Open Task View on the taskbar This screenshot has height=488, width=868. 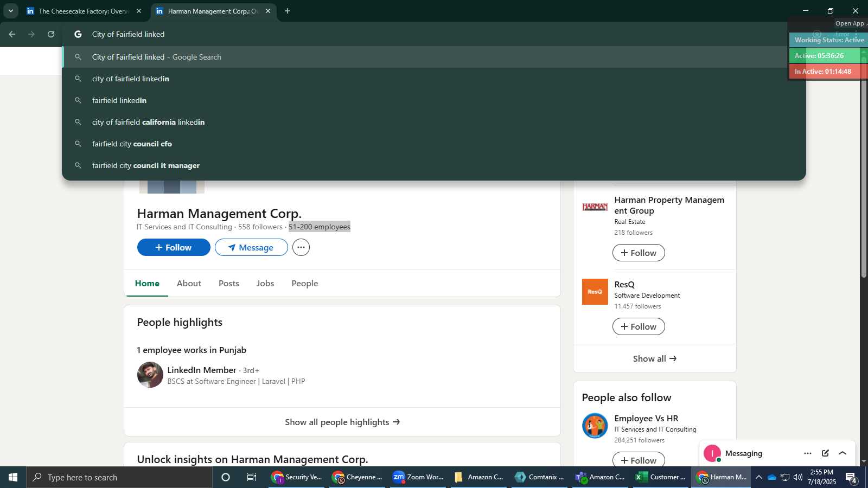click(x=252, y=477)
